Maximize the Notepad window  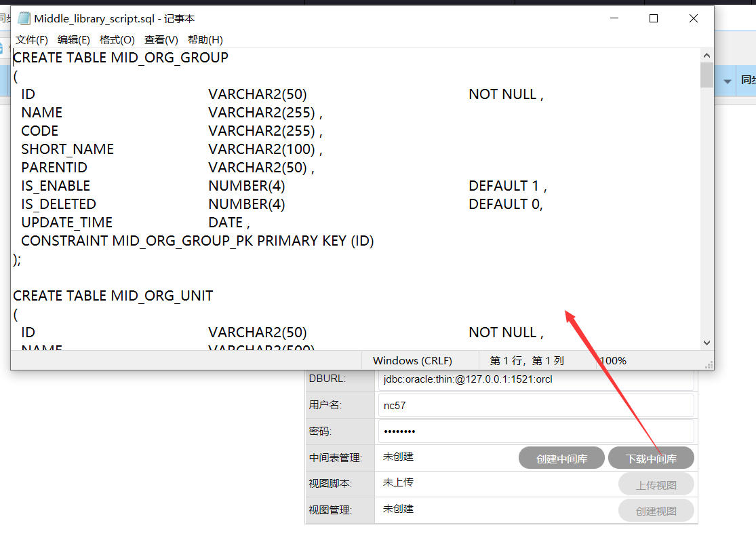tap(654, 19)
